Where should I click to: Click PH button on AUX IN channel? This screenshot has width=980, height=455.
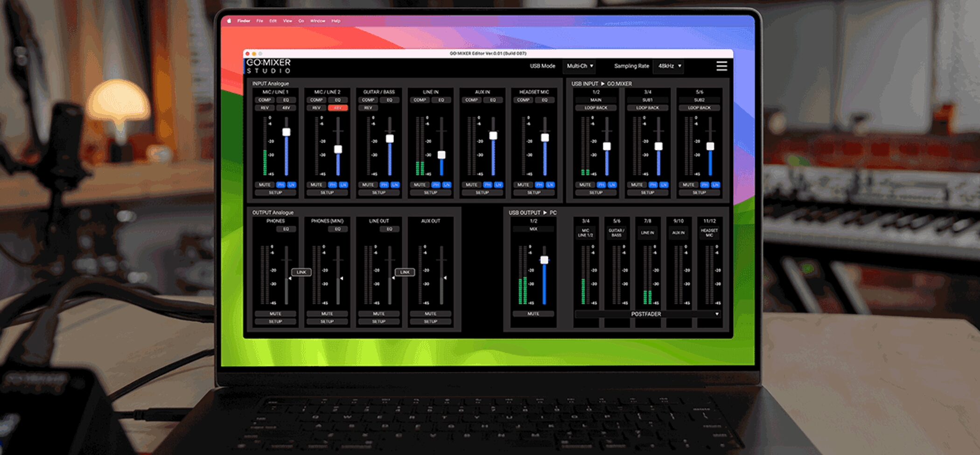(x=488, y=185)
